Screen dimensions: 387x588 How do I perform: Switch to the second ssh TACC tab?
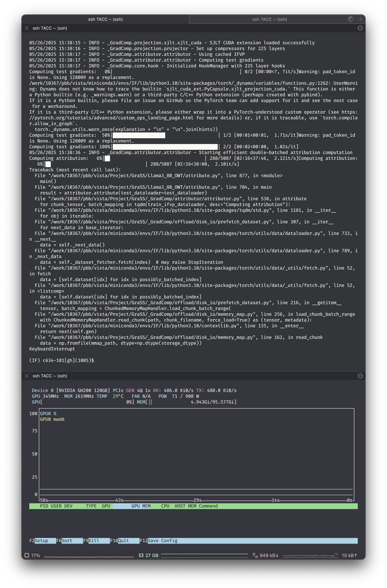point(269,19)
